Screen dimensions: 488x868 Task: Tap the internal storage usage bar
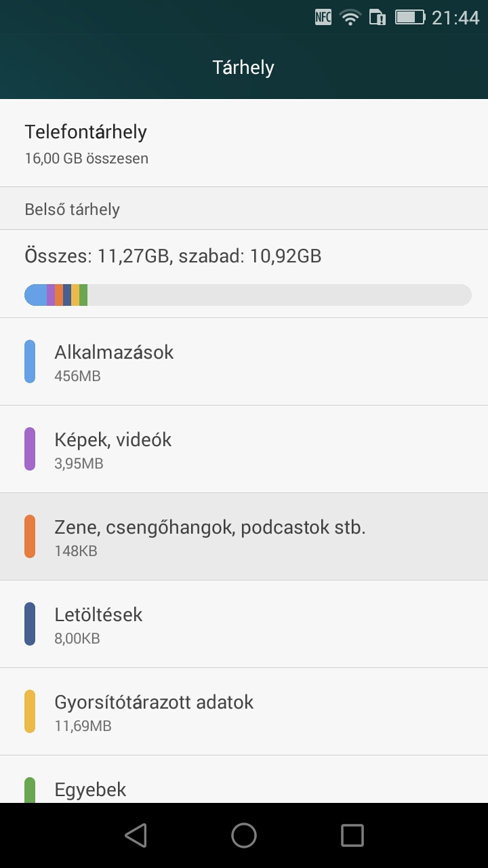coord(248,295)
